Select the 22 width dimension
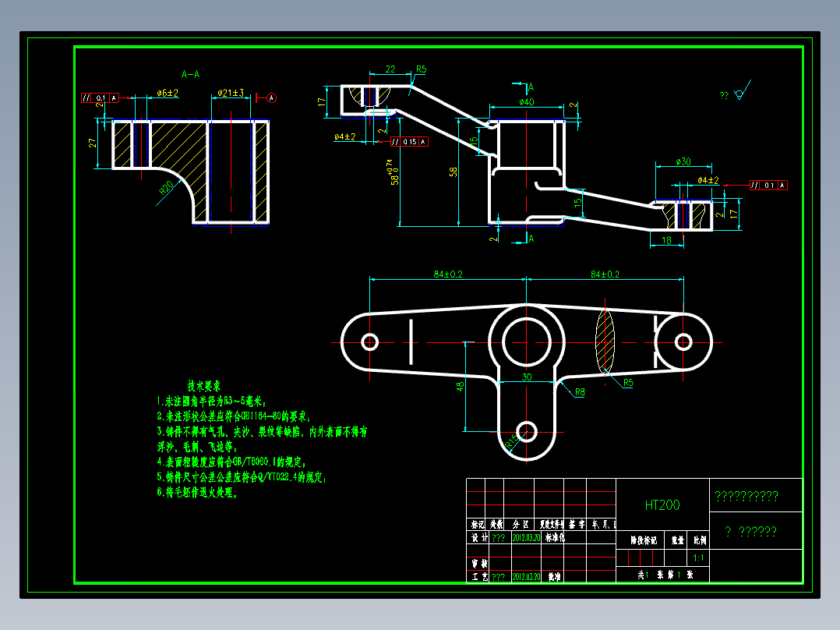 coord(390,69)
